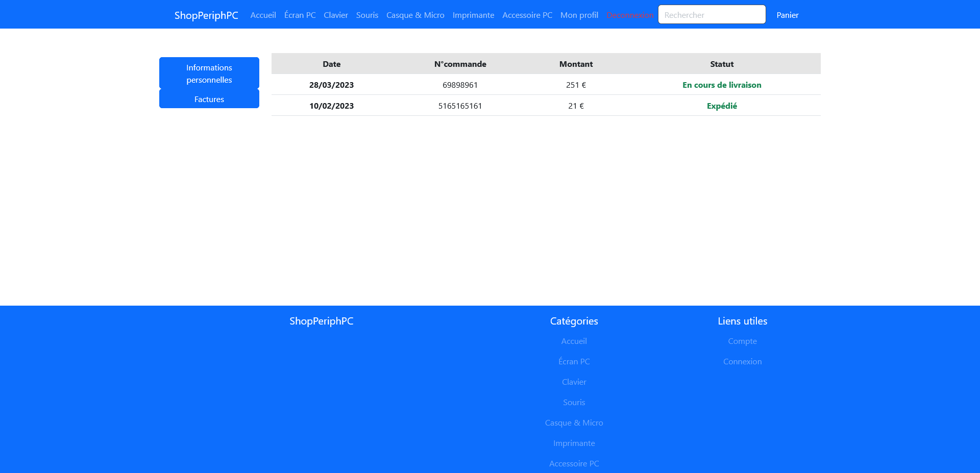Open the Panier cart link
980x473 pixels.
pyautogui.click(x=788, y=15)
